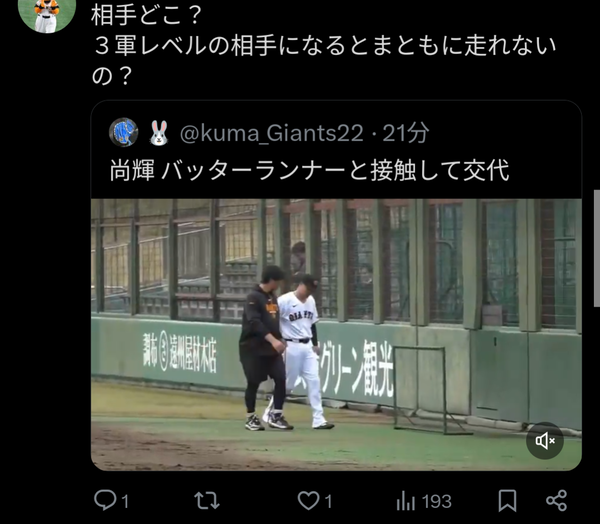Open quoted post text 尚輝 バッターランナーと接触して交代
Image resolution: width=600 pixels, height=524 pixels.
click(x=309, y=170)
